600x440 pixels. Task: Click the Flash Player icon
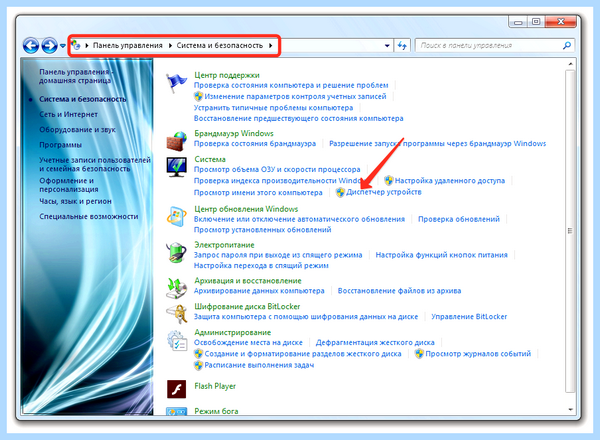[x=176, y=389]
